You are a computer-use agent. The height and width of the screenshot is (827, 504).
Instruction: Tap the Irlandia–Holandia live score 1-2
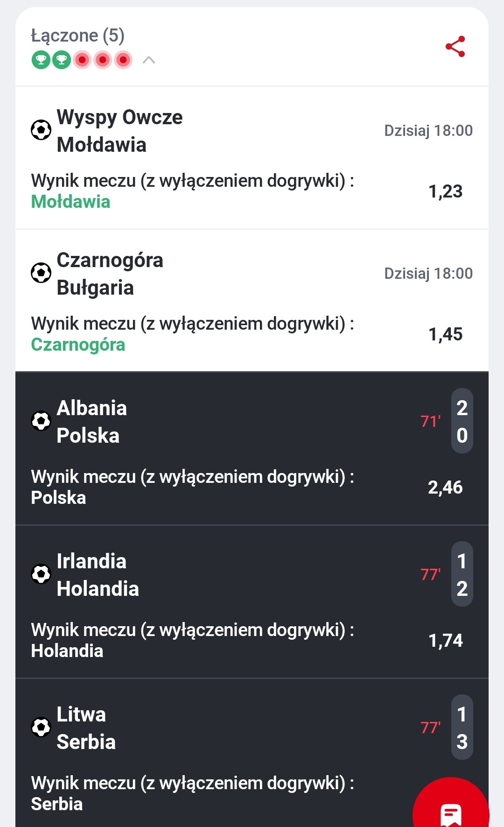click(x=462, y=574)
